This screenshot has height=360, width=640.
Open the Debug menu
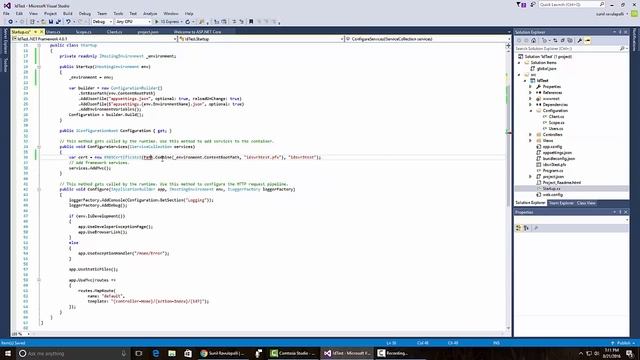click(85, 13)
